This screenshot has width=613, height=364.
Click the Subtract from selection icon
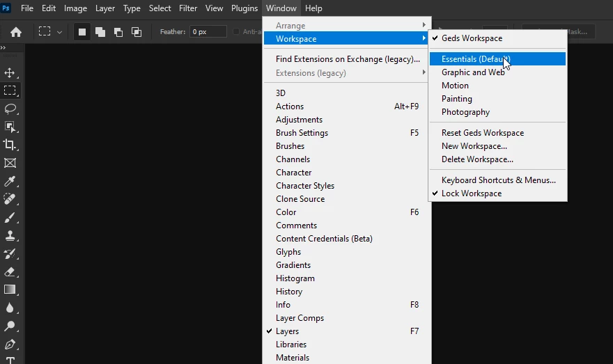(x=118, y=31)
